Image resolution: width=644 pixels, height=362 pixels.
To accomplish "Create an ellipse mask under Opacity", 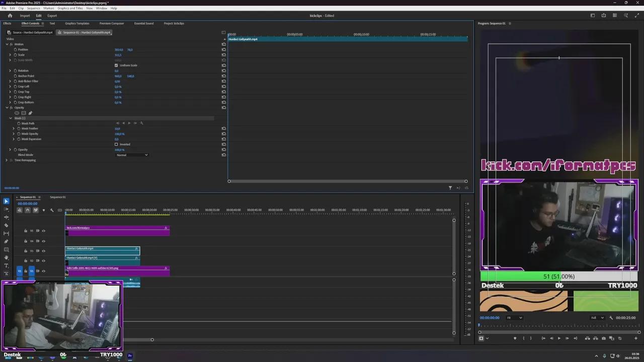I will 17,113.
